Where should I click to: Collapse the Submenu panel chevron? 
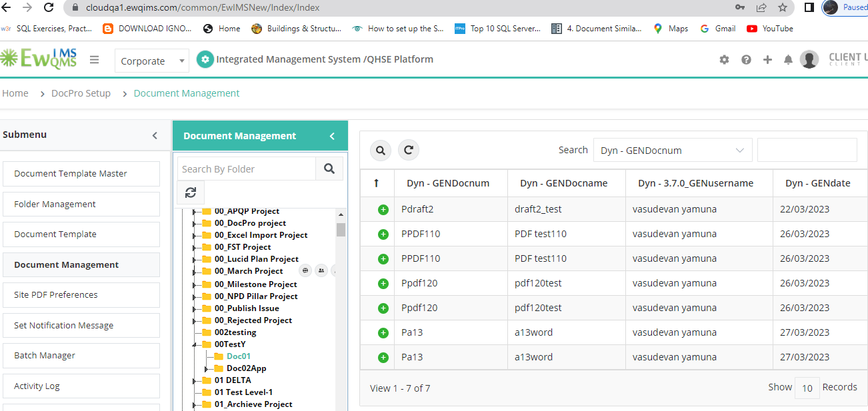coord(155,135)
